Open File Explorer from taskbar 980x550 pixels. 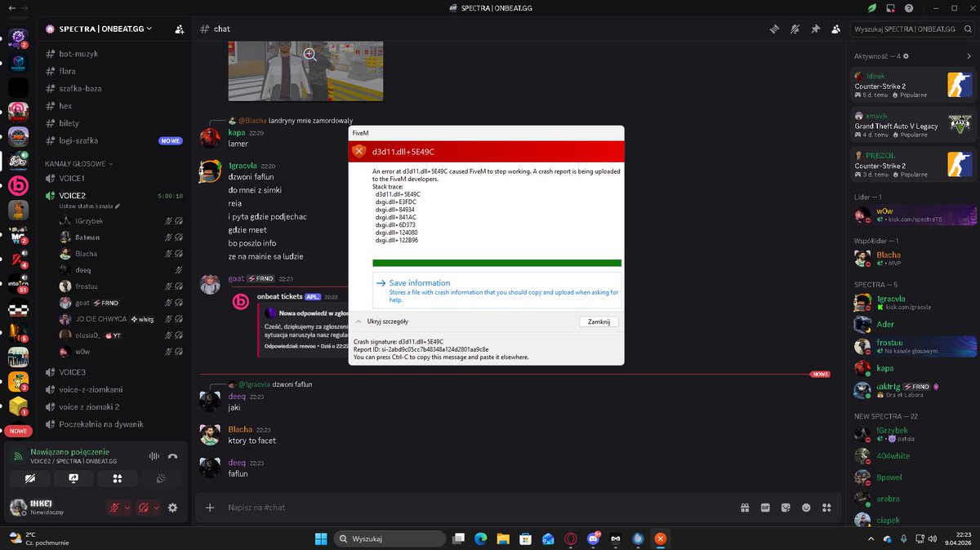504,539
